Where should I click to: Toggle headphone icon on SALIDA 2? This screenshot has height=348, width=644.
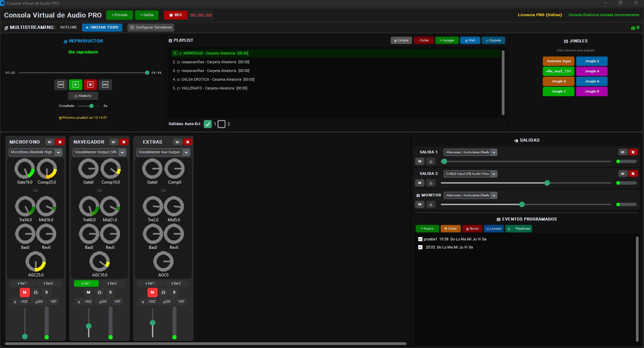pos(431,183)
